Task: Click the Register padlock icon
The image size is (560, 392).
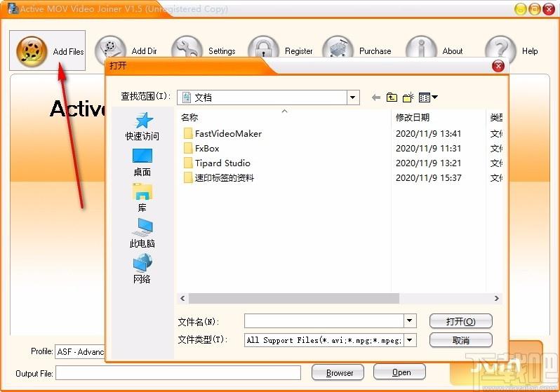Action: click(x=263, y=48)
